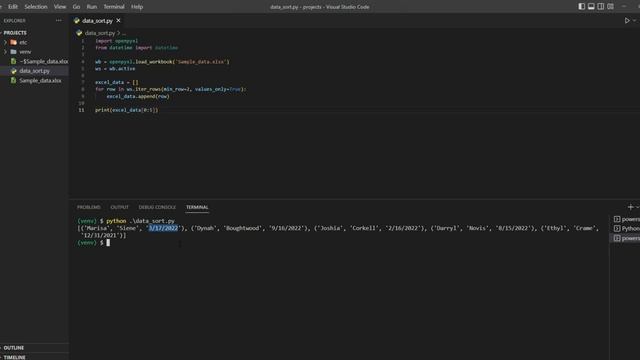Click the 'python .\data_sort.py' terminal command
The image size is (640, 360).
140,221
